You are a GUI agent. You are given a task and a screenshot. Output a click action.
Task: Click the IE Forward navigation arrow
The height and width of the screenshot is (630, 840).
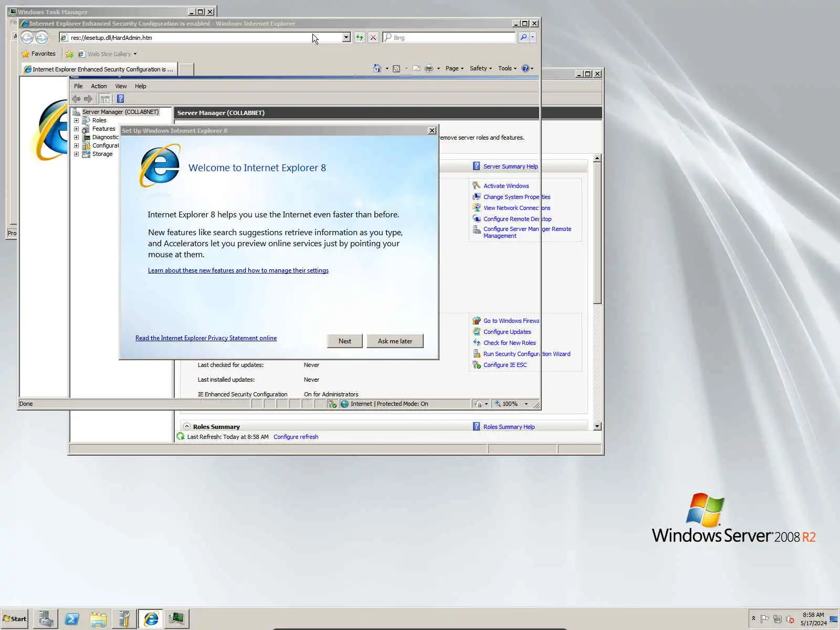(x=41, y=37)
